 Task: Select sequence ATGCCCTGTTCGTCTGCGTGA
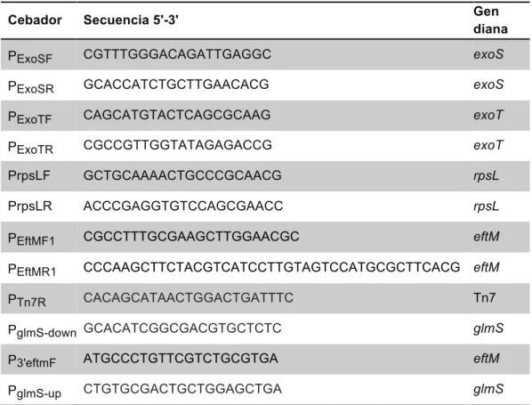[181, 359]
